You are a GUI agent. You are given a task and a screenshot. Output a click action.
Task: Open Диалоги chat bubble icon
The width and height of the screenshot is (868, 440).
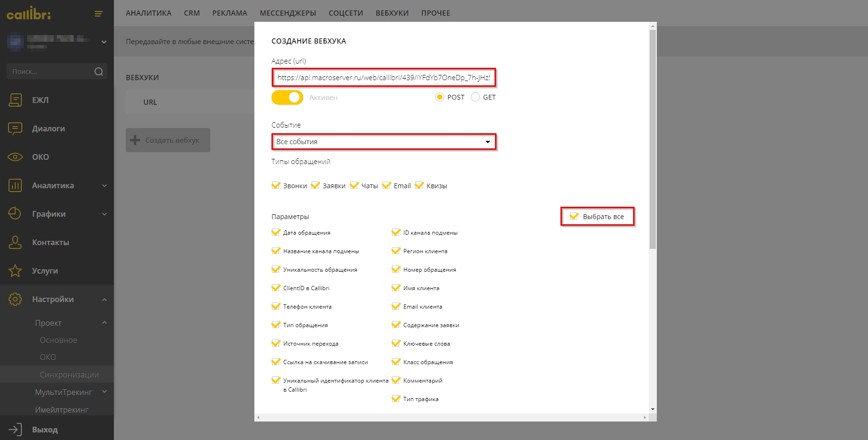tap(15, 128)
